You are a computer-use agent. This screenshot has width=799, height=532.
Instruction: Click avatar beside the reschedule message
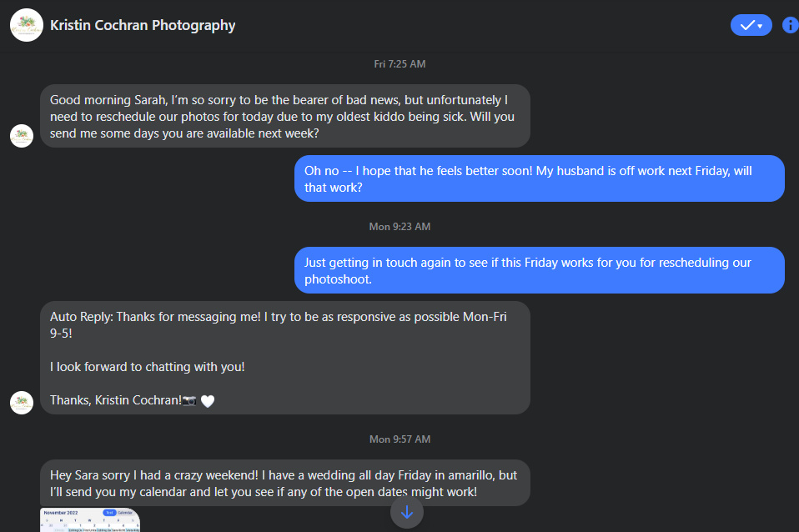click(22, 136)
